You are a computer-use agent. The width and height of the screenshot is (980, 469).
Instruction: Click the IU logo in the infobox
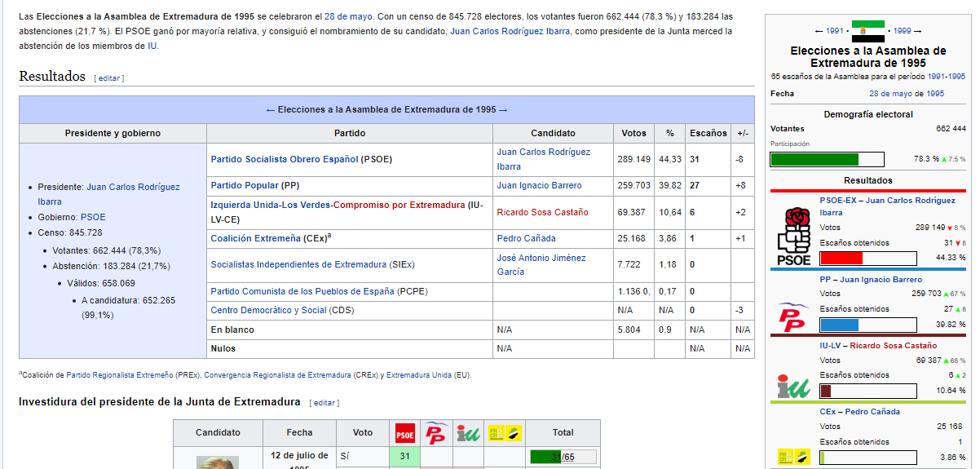pos(793,387)
